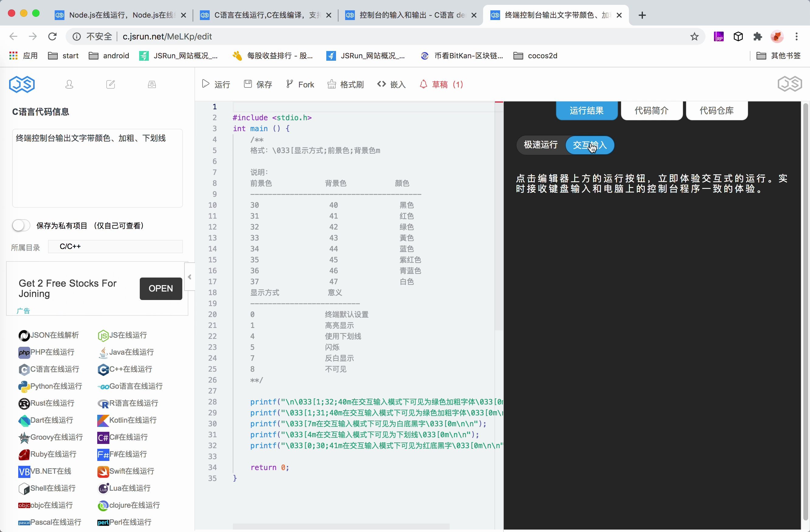Click the 格式刷 code formatting brush icon
The image size is (810, 532).
tap(331, 84)
